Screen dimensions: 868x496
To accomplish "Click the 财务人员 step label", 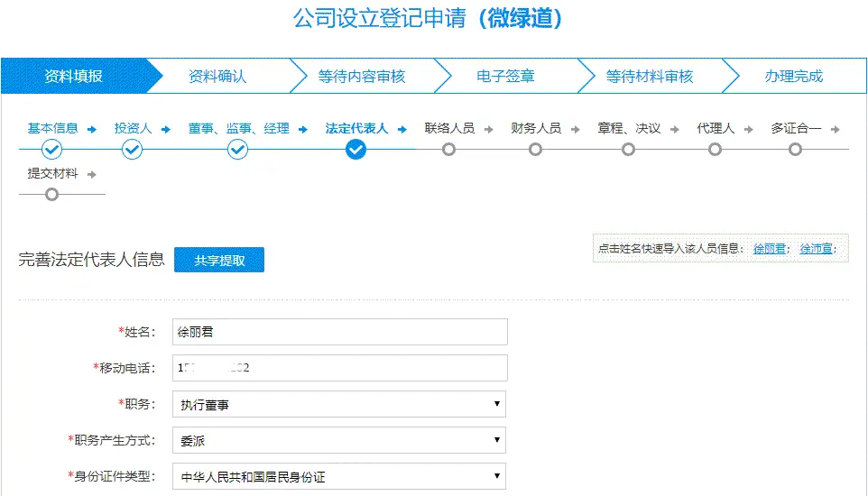I will coord(536,128).
